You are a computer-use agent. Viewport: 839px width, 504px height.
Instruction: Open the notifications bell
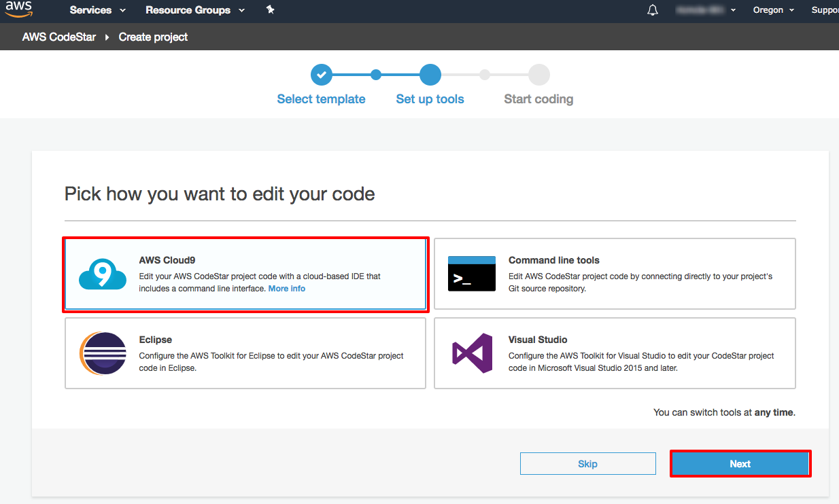tap(653, 10)
